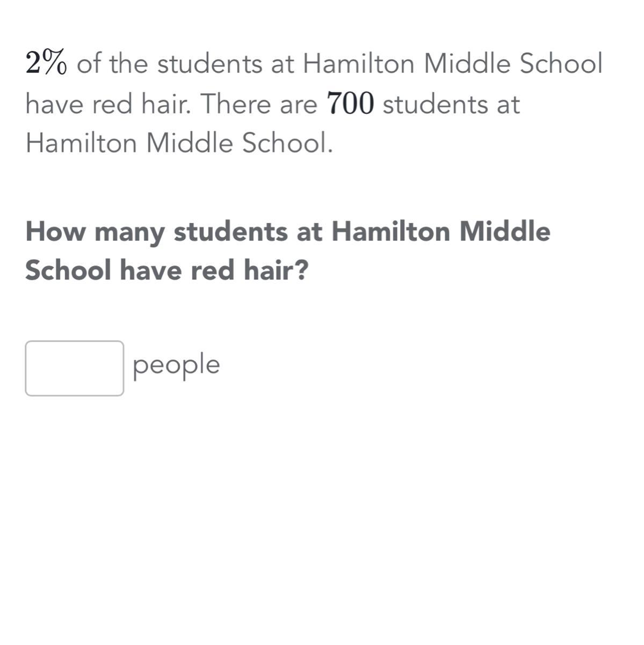This screenshot has height=645, width=644.
Task: Click 'School' at the end of the first line
Action: tap(560, 63)
